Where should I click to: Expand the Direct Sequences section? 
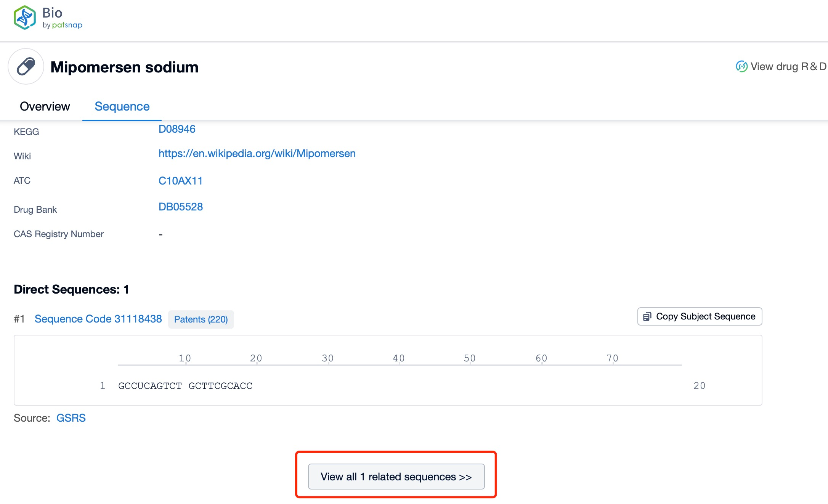[394, 476]
